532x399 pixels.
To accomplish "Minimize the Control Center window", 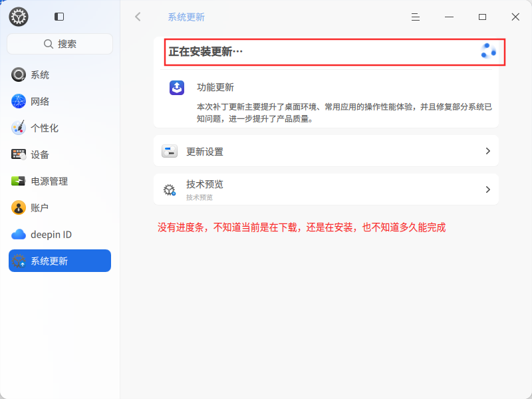I will click(x=450, y=17).
